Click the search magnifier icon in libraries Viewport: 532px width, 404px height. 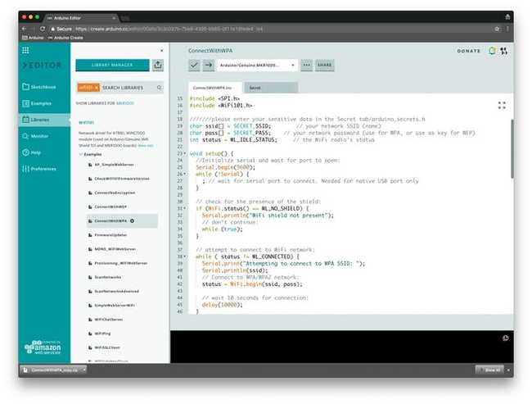point(159,87)
